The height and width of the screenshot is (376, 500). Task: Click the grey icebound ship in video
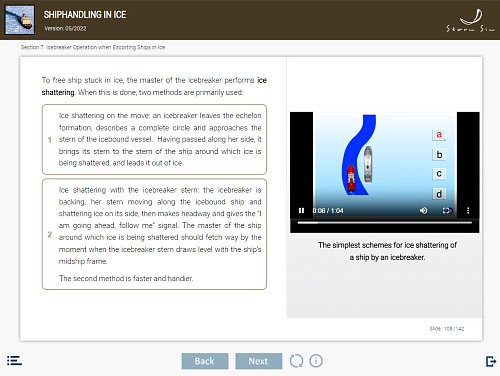pyautogui.click(x=368, y=164)
